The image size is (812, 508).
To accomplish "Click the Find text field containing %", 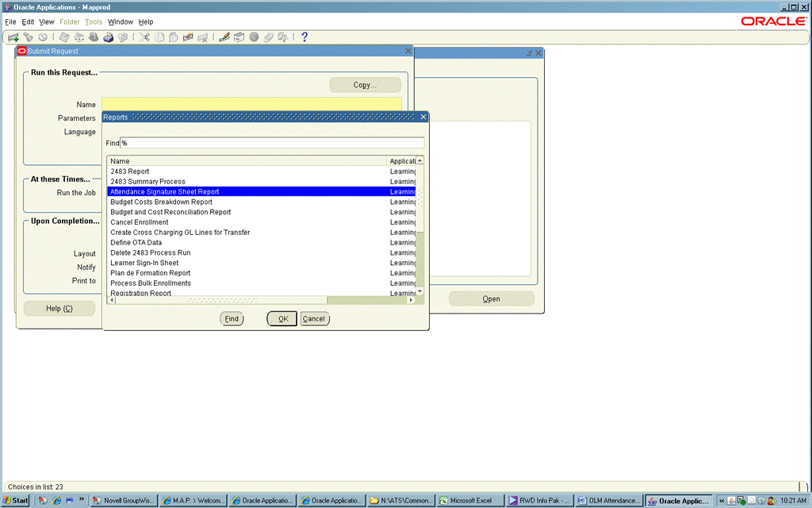I will click(x=271, y=143).
